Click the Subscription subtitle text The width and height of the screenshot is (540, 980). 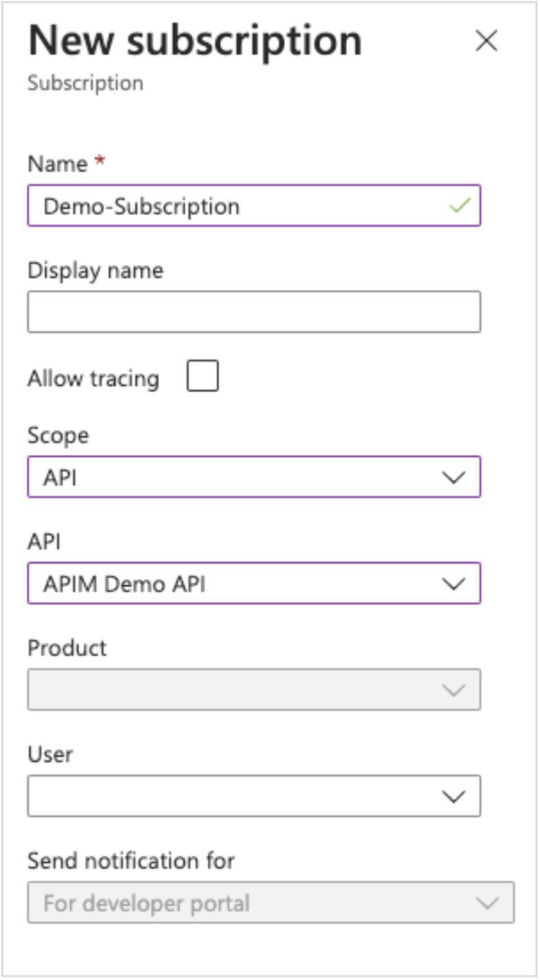tap(85, 83)
